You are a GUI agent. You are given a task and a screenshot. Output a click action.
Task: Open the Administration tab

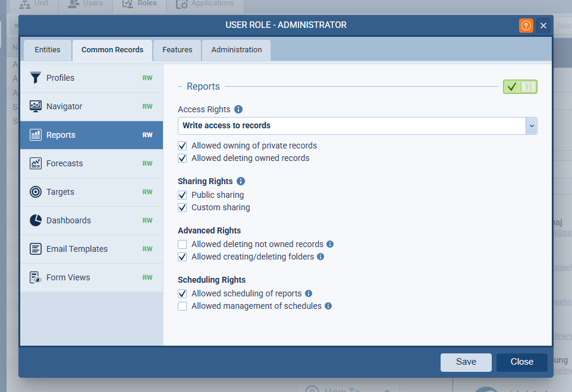(236, 50)
